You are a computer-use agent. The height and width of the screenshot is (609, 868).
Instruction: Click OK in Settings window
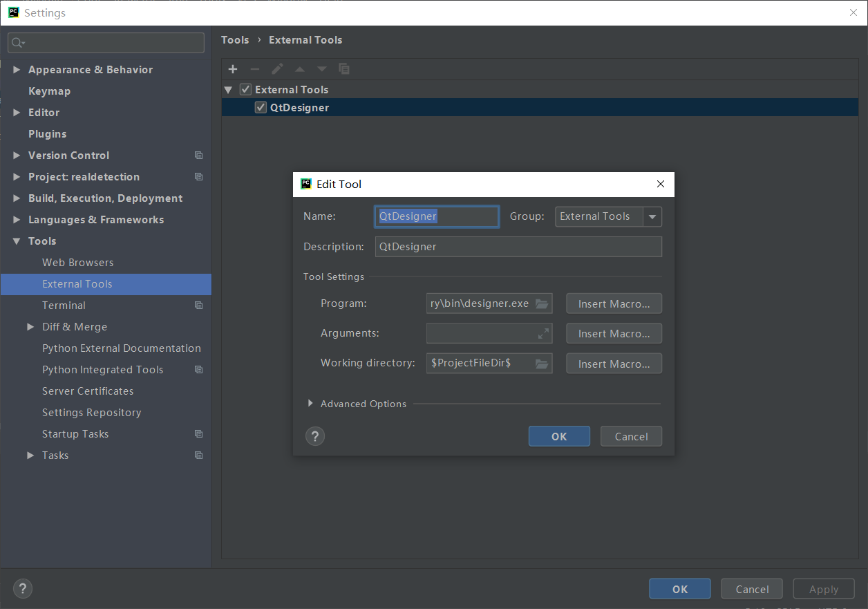[680, 589]
